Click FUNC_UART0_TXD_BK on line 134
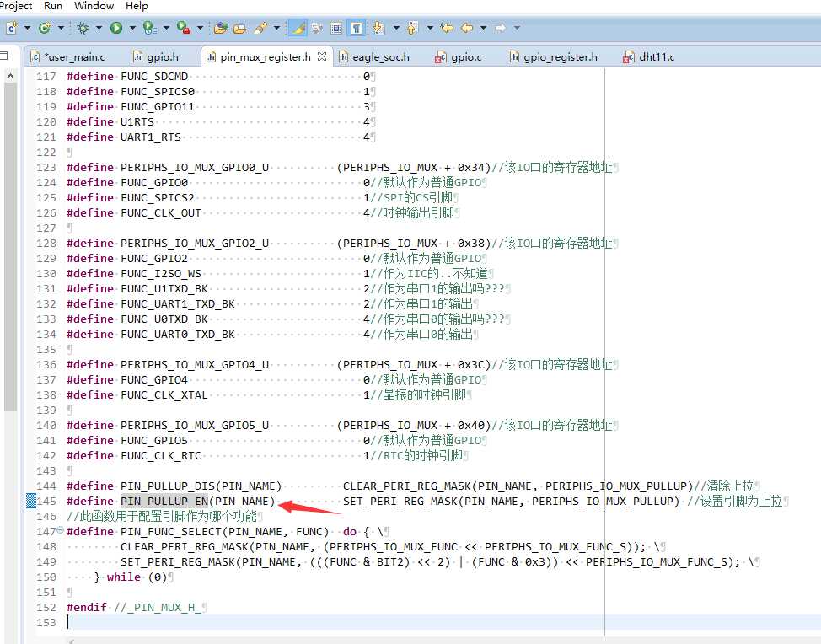 click(x=178, y=334)
